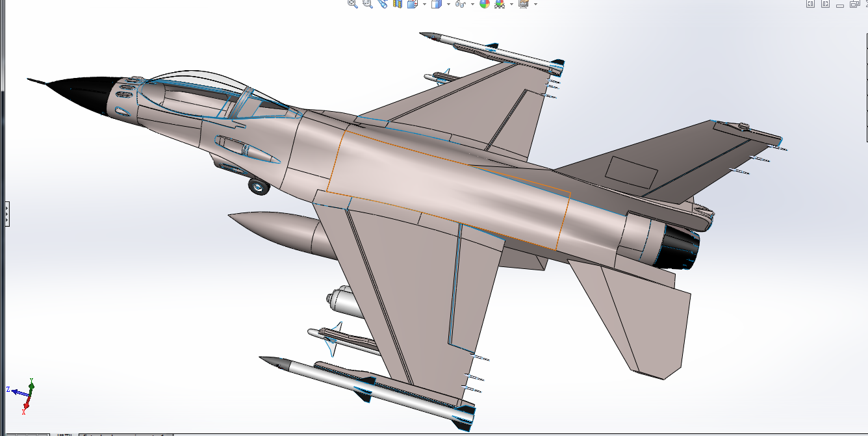Screen dimensions: 868x436
Task: Open the View Orientation dropdown arrow
Action: pyautogui.click(x=424, y=4)
